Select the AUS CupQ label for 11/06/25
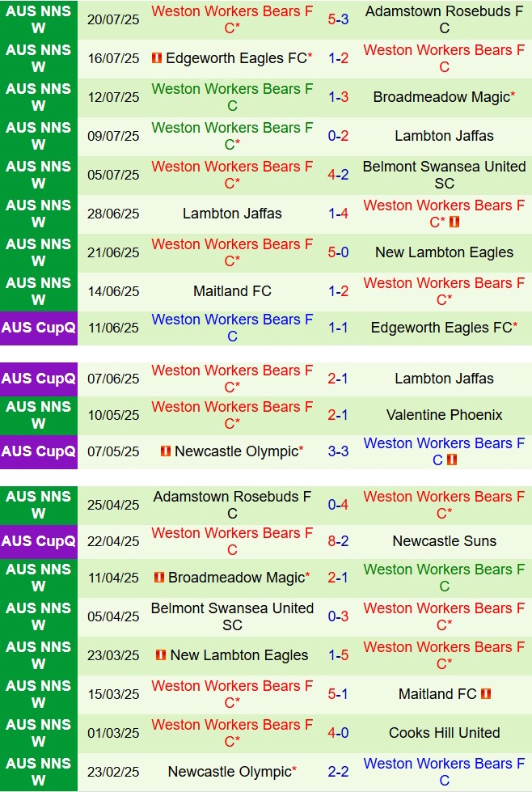 point(39,328)
